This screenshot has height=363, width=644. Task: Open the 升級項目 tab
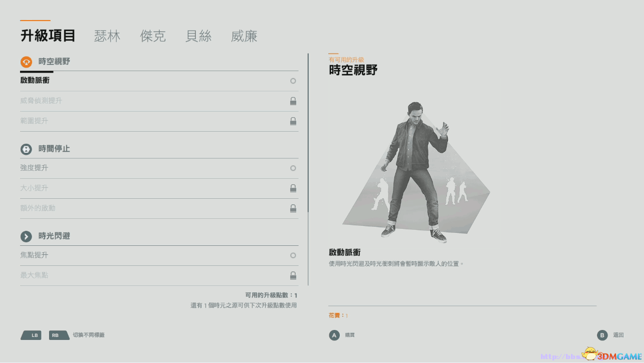tap(48, 36)
